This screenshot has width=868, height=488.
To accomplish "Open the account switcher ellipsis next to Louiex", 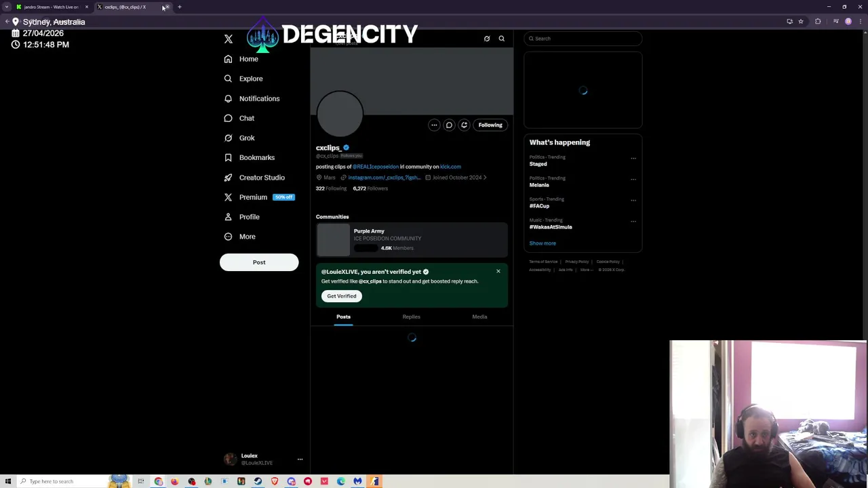I will pos(300,460).
